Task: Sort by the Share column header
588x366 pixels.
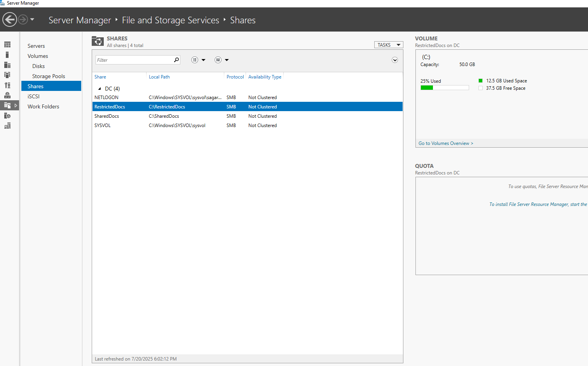Action: [100, 77]
